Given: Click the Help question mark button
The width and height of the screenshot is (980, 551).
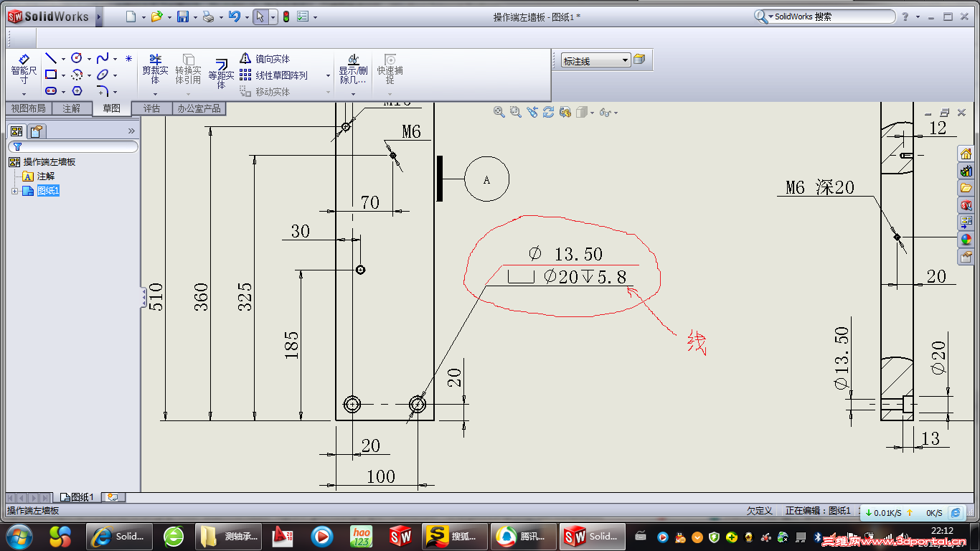Looking at the screenshot, I should coord(905,17).
